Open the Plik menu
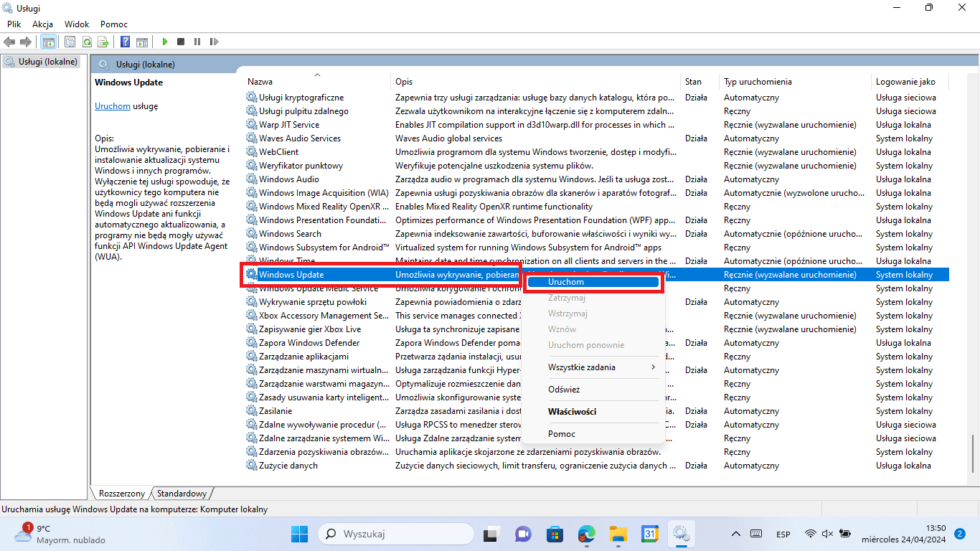The width and height of the screenshot is (980, 551). tap(14, 24)
